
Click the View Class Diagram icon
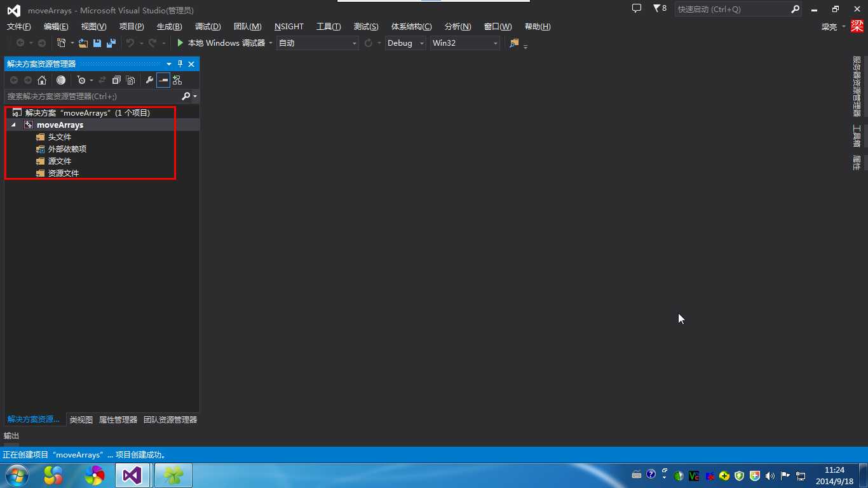[x=177, y=80]
